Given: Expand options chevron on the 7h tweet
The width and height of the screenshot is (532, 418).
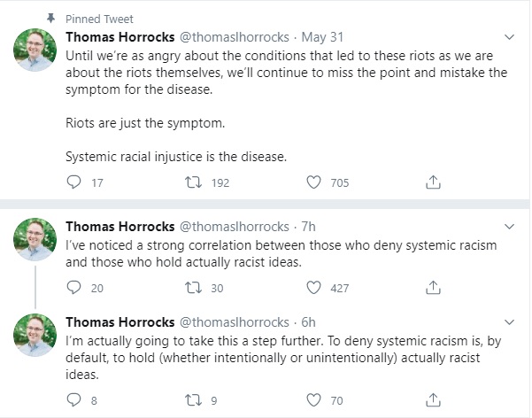Looking at the screenshot, I should (x=510, y=226).
